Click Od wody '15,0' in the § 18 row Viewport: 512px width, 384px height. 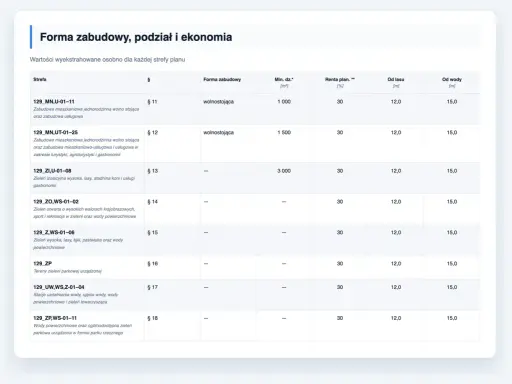(452, 318)
